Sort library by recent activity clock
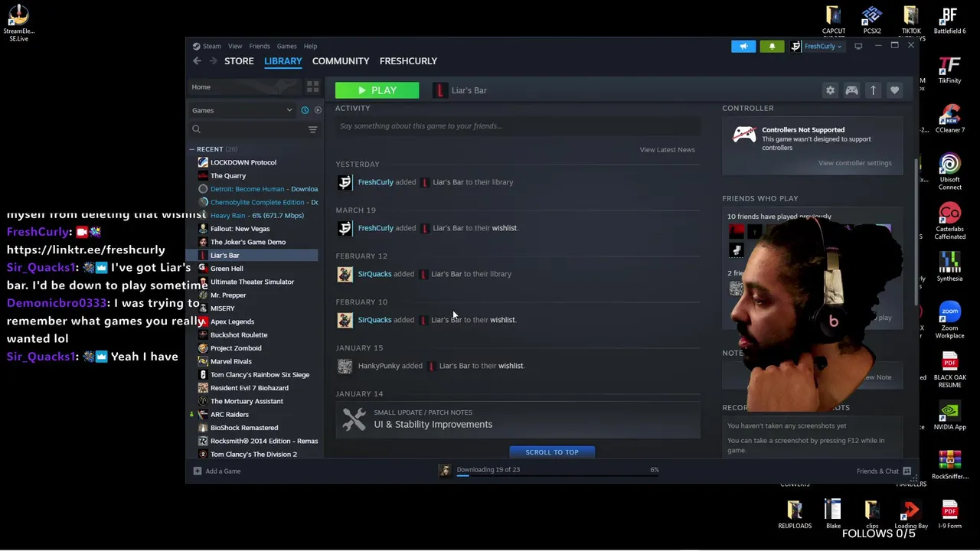Viewport: 980px width, 551px height. [305, 110]
